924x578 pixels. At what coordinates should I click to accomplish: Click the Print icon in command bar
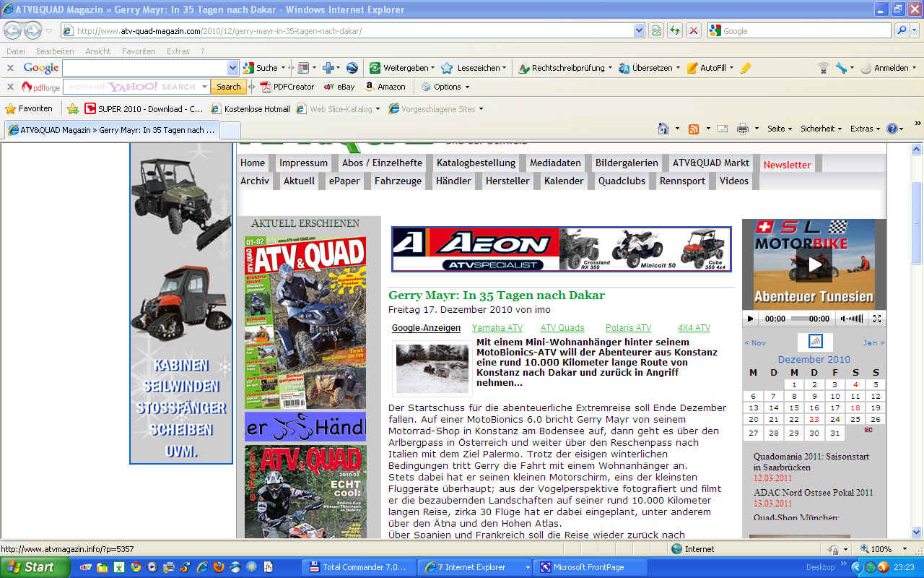(x=742, y=129)
